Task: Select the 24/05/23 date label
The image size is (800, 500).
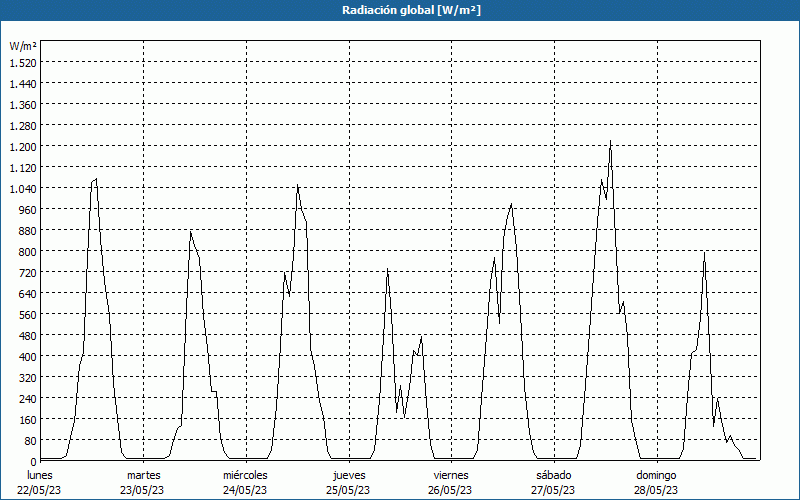Action: tap(245, 490)
